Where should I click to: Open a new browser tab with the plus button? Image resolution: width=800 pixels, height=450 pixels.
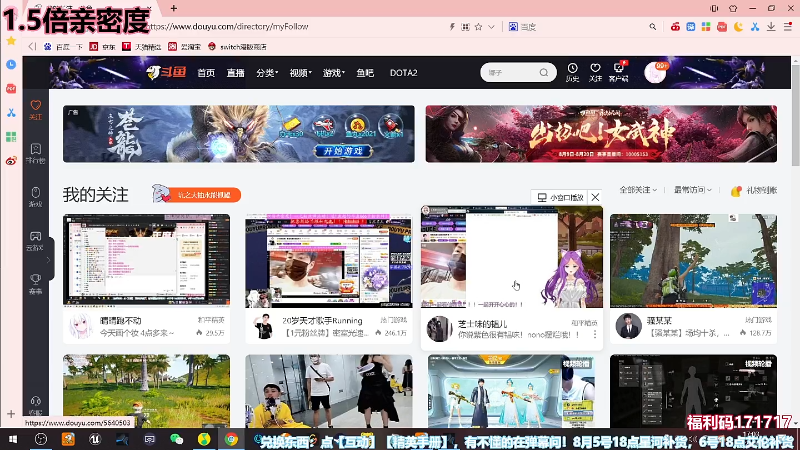(x=174, y=8)
